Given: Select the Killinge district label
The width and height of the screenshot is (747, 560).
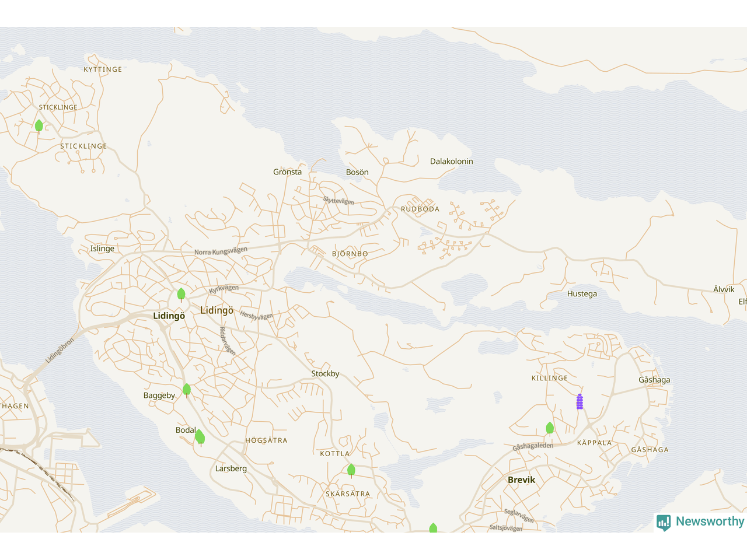Looking at the screenshot, I should click(550, 379).
